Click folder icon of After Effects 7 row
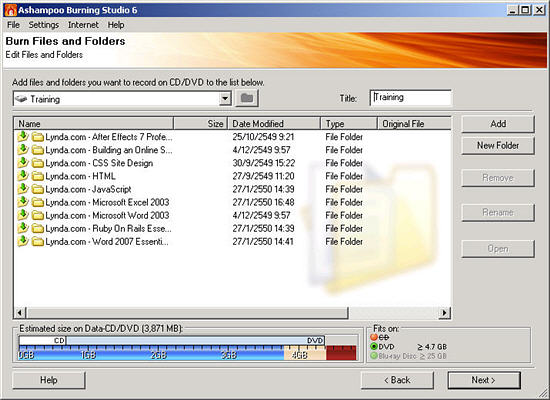The image size is (550, 400). 38,137
